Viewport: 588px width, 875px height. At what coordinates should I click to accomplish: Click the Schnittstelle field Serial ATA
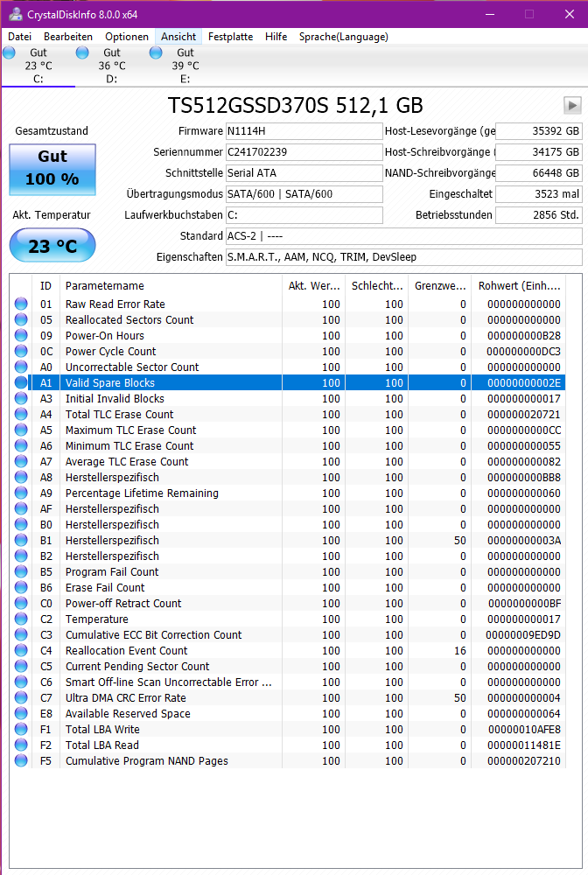(x=304, y=173)
